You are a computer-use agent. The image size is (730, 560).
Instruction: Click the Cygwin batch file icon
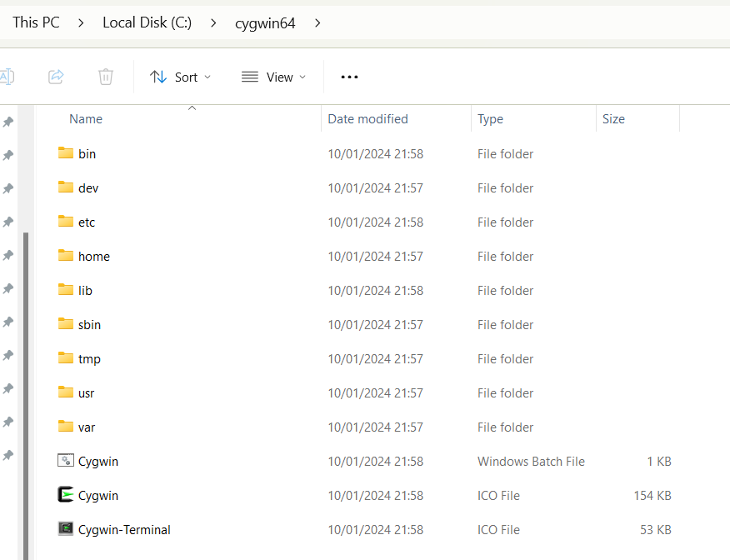tap(66, 461)
